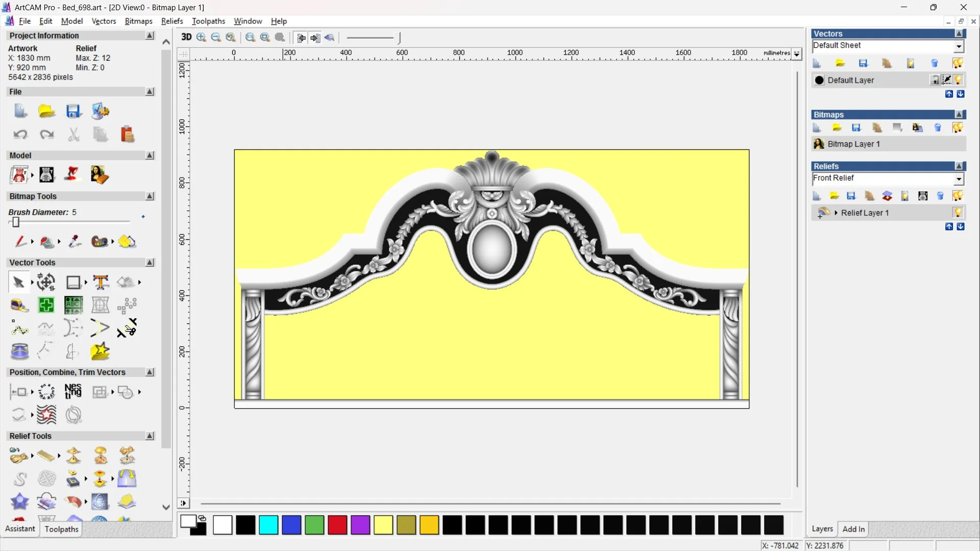The height and width of the screenshot is (551, 980).
Task: Open the Add In tab
Action: tap(853, 529)
